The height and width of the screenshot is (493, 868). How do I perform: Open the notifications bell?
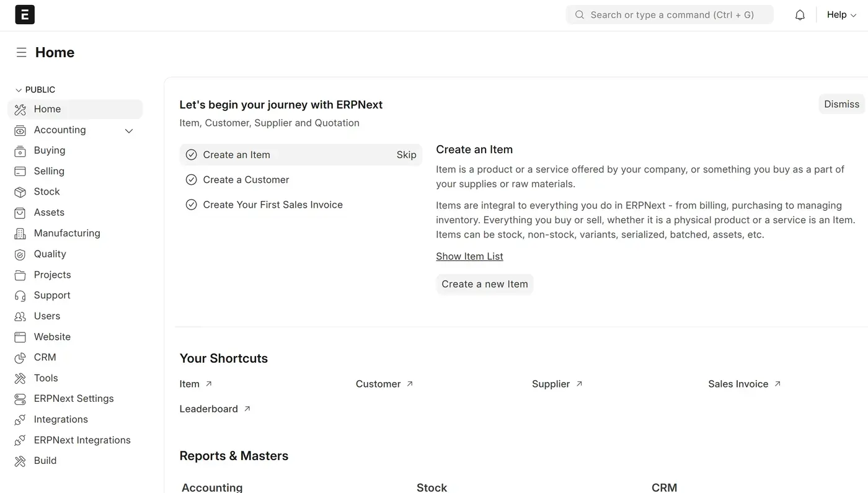[800, 15]
